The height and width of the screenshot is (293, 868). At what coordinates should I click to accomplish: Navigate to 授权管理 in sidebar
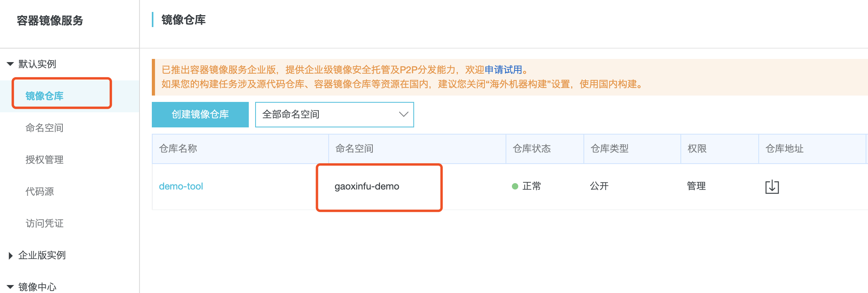click(x=43, y=160)
